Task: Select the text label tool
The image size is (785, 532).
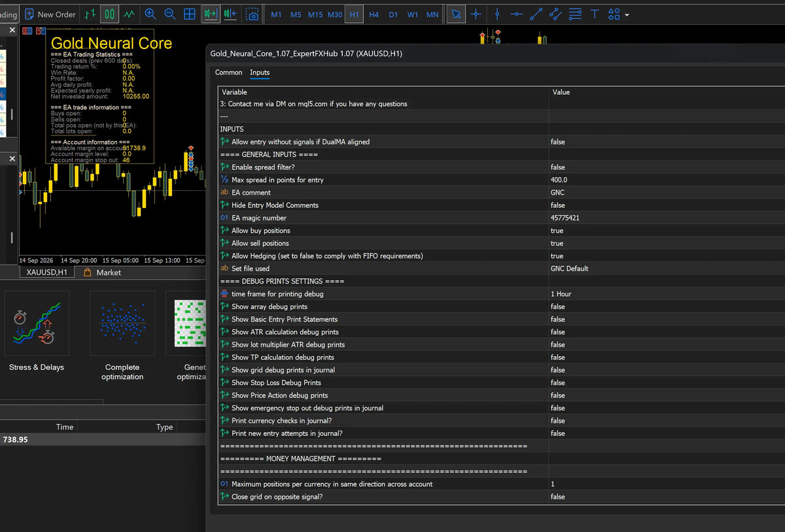Action: [x=595, y=14]
